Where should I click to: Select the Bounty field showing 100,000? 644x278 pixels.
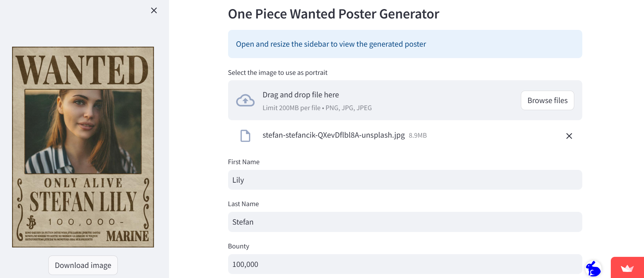click(405, 264)
